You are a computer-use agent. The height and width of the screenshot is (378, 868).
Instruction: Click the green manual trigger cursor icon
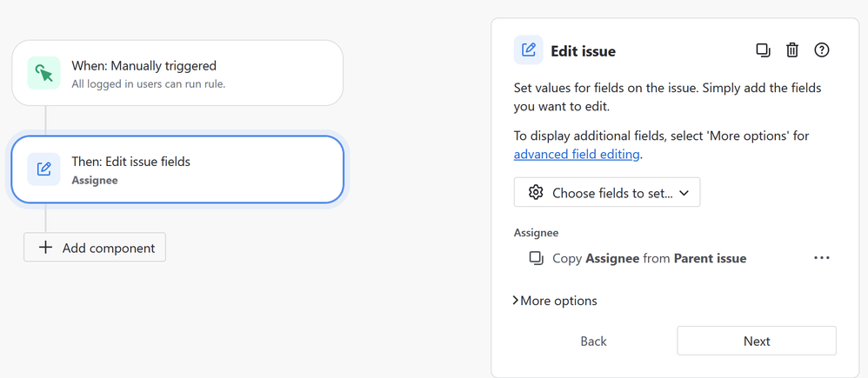44,74
